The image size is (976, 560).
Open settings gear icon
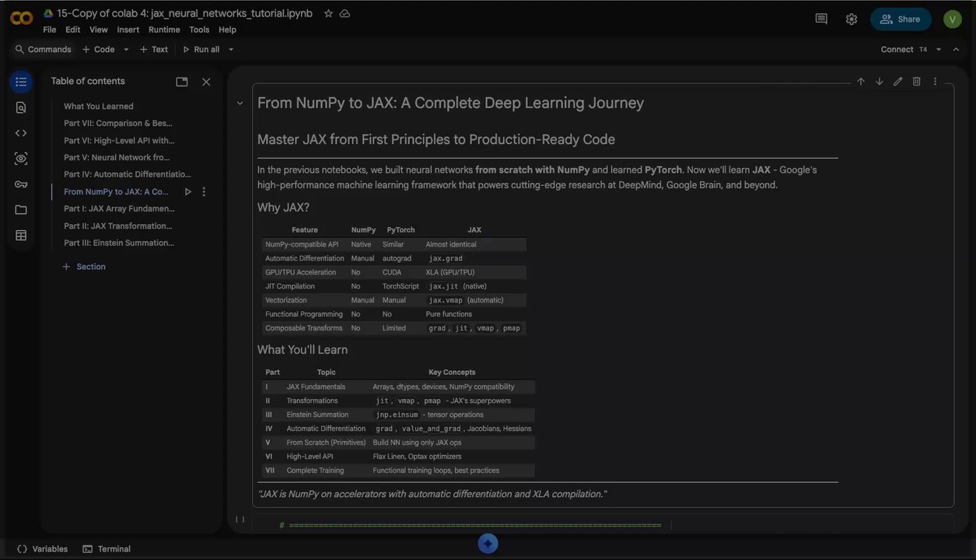click(852, 19)
